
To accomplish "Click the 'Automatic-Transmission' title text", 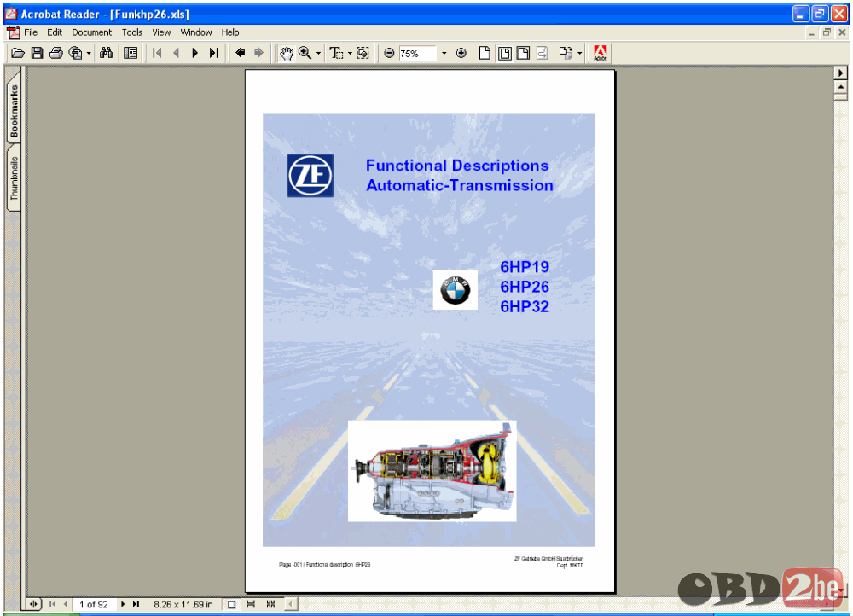I will point(460,185).
